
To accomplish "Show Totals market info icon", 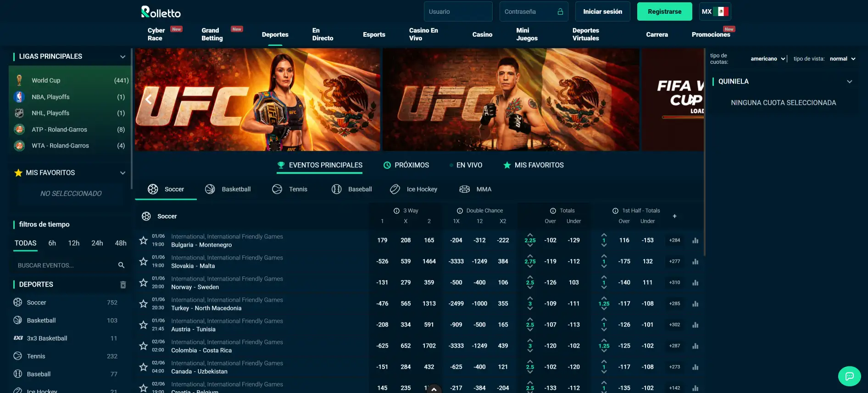I will point(553,211).
